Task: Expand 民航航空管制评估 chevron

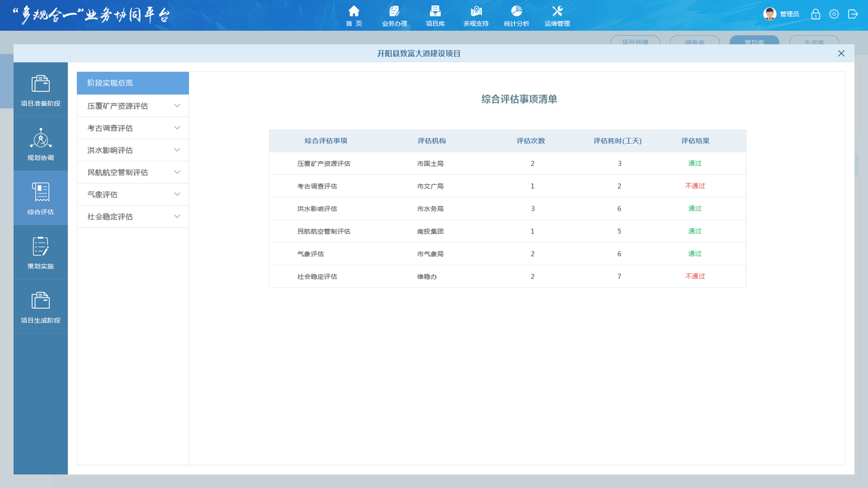Action: pyautogui.click(x=177, y=172)
